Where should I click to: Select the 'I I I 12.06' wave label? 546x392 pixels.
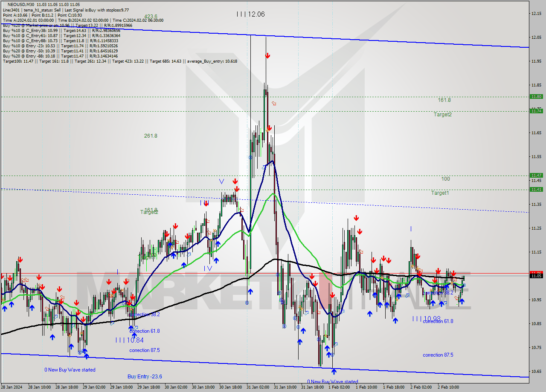(x=251, y=14)
